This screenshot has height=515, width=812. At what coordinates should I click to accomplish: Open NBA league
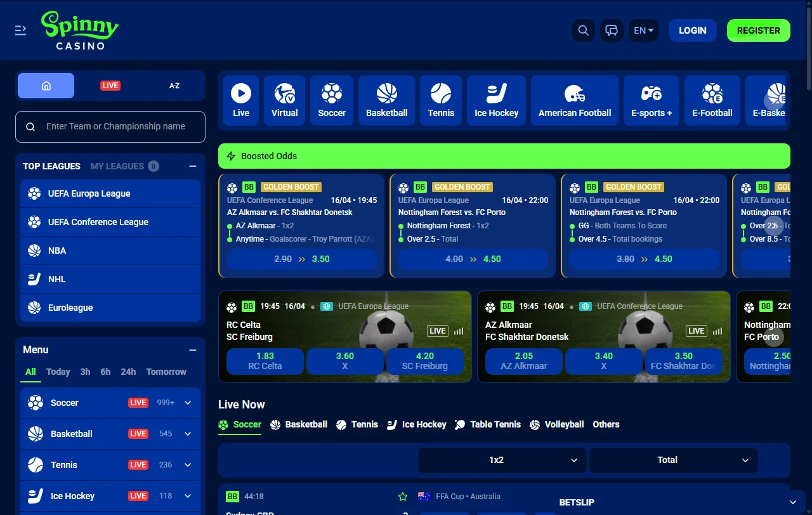pos(110,251)
